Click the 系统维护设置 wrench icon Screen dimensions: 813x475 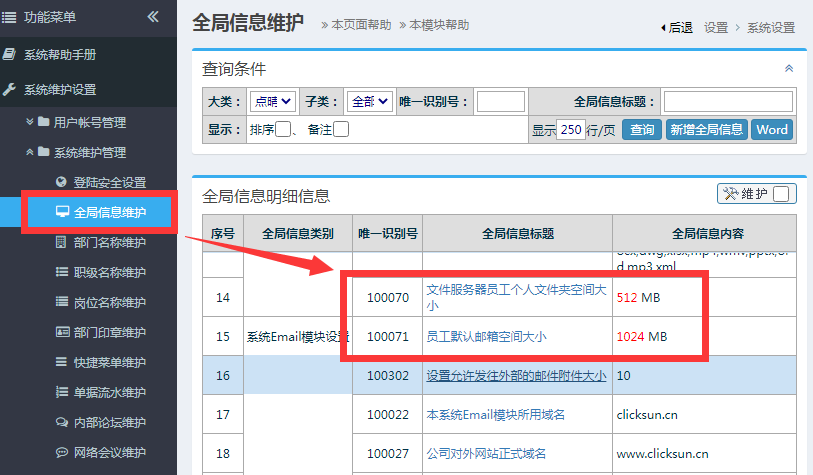tap(9, 89)
